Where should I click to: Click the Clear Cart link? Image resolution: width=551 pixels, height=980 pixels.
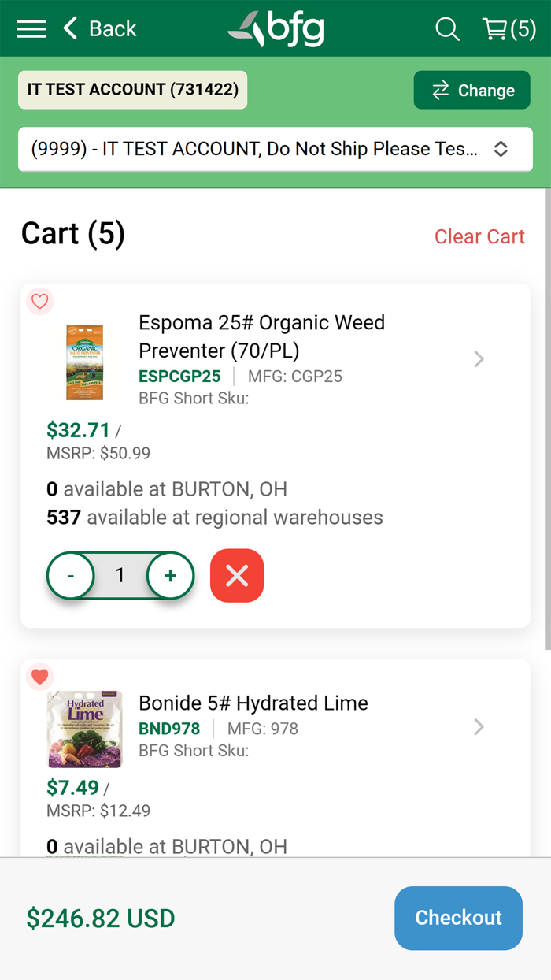pyautogui.click(x=479, y=236)
